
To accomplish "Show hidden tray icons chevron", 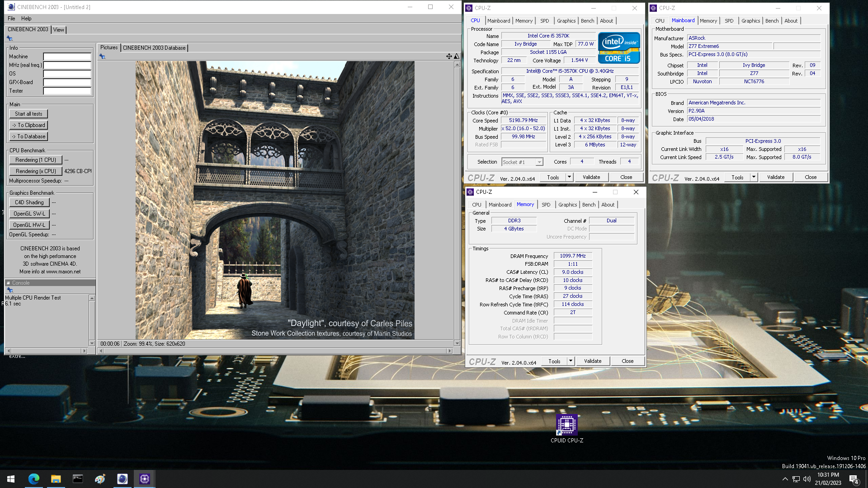I will click(785, 479).
